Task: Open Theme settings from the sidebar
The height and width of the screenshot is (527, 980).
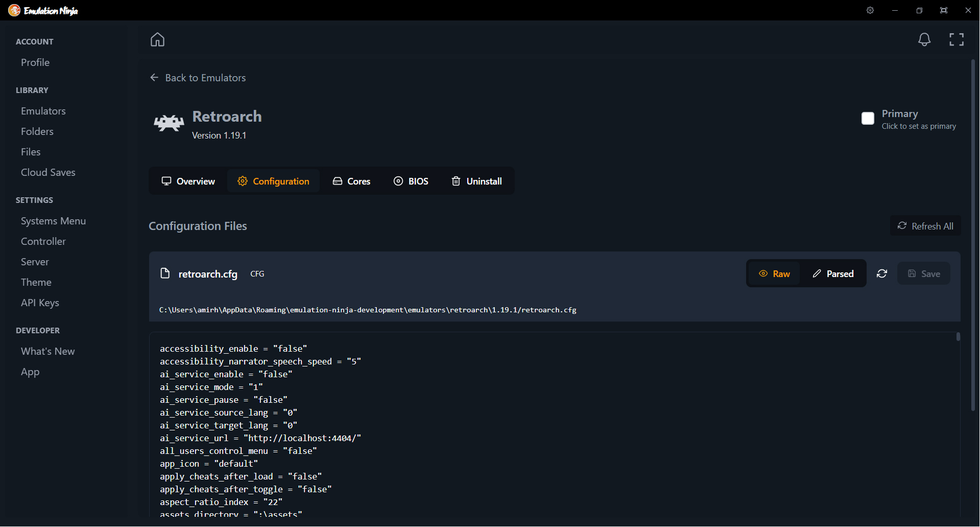Action: pyautogui.click(x=36, y=282)
